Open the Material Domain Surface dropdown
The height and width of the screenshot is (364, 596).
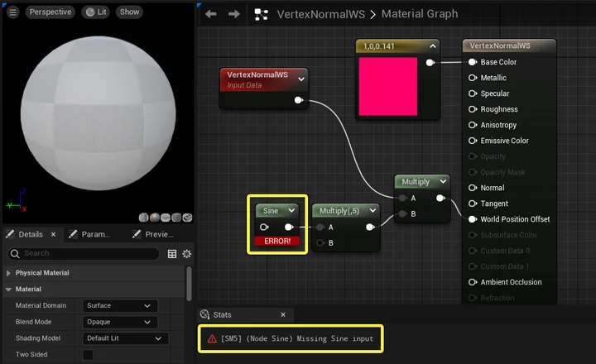120,306
